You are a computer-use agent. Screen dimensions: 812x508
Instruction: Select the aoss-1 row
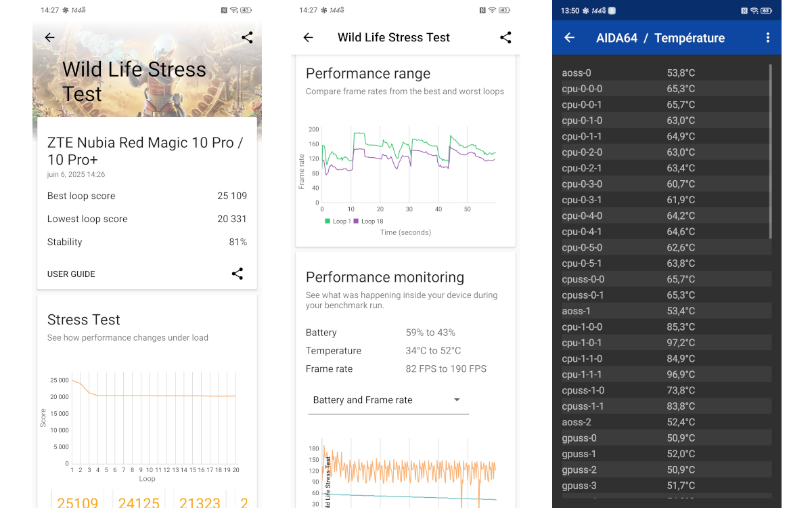tap(665, 311)
